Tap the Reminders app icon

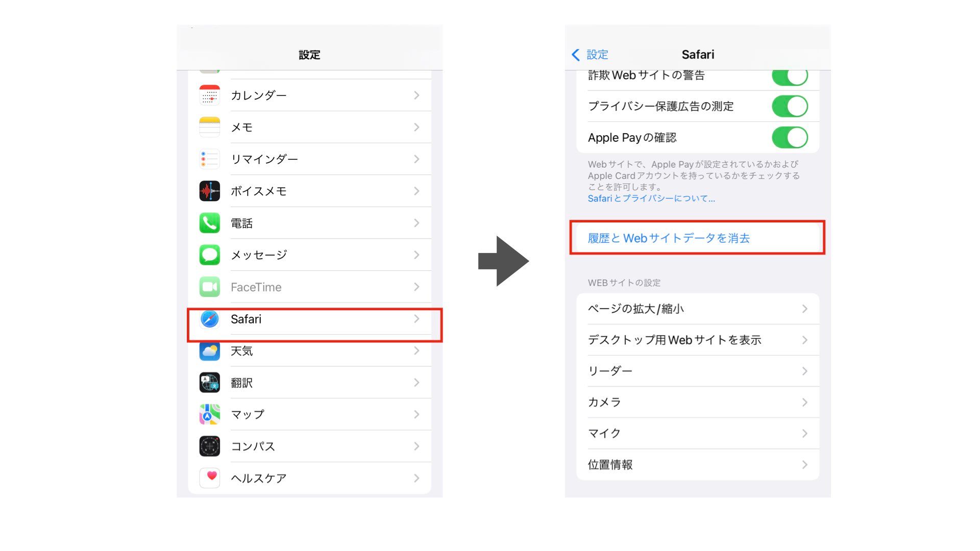pyautogui.click(x=209, y=159)
